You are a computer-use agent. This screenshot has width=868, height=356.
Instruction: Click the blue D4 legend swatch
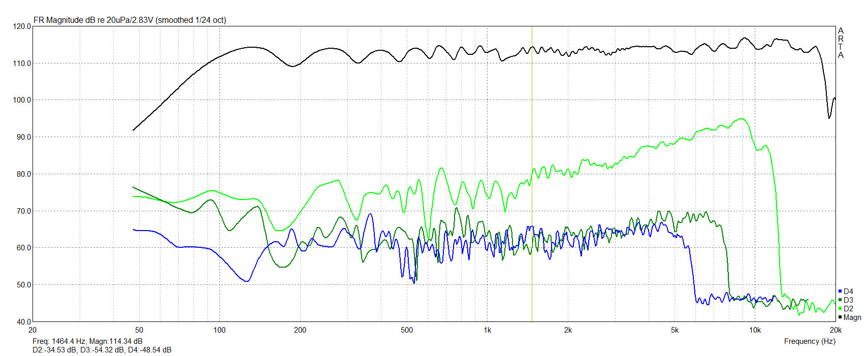click(x=840, y=292)
